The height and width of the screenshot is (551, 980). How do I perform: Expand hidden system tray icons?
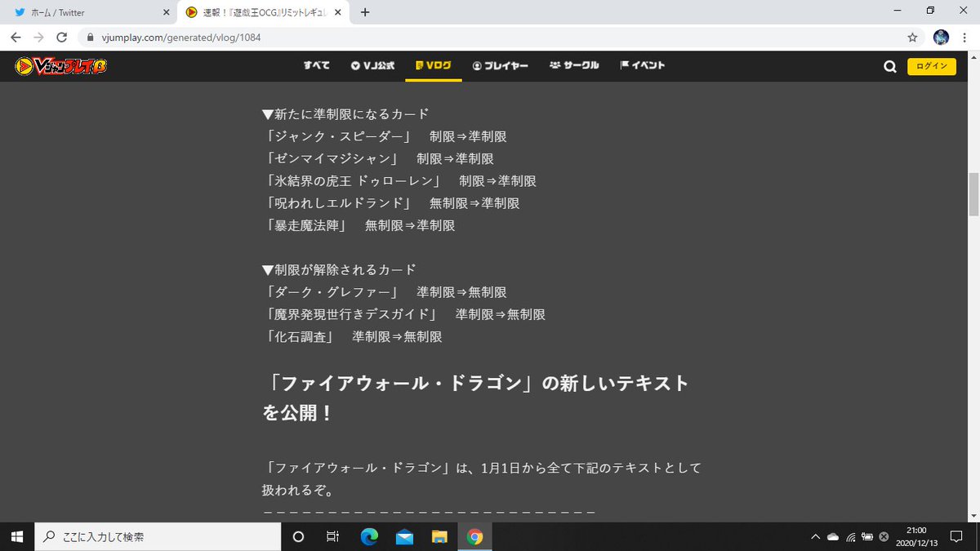[814, 536]
